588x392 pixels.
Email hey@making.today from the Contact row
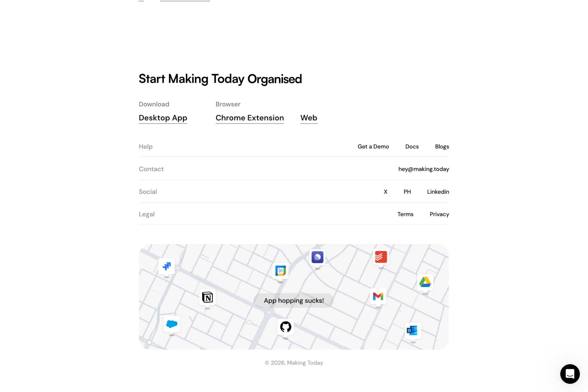tap(424, 169)
